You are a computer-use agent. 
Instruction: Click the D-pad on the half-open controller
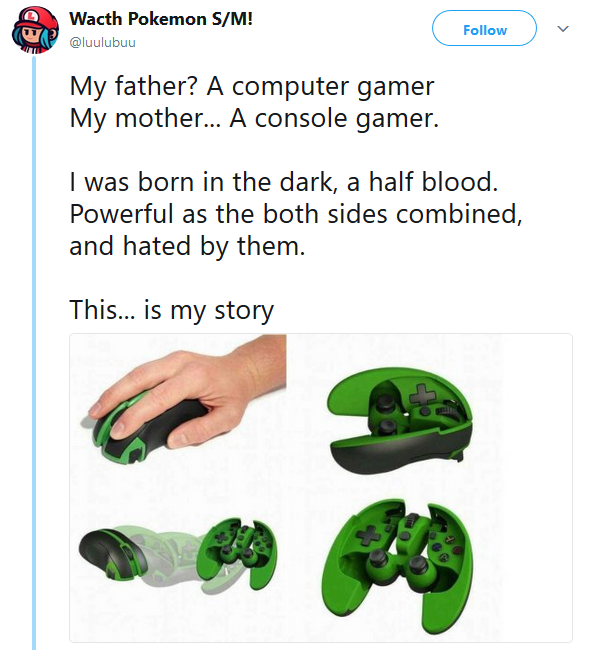click(421, 394)
